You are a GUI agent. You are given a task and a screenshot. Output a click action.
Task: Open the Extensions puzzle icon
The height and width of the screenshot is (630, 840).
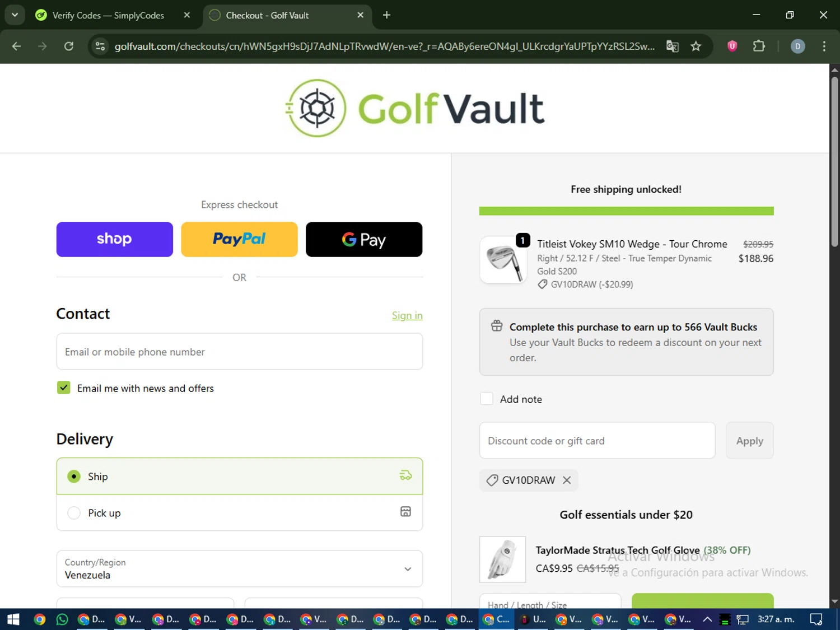click(x=759, y=46)
